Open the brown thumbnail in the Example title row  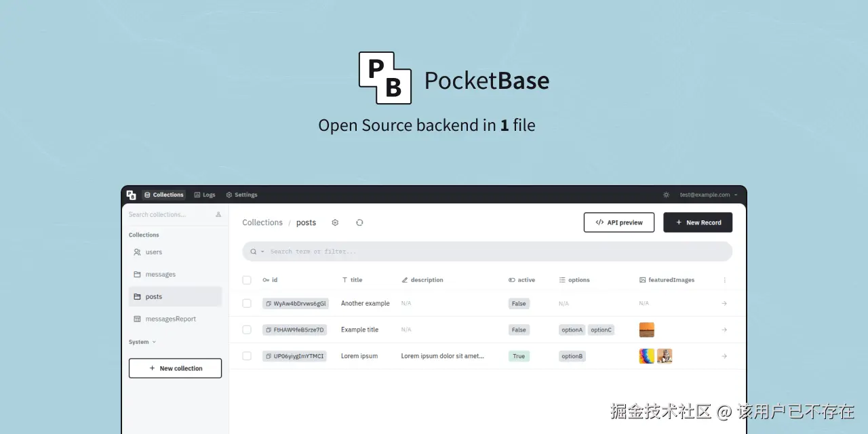click(x=647, y=330)
